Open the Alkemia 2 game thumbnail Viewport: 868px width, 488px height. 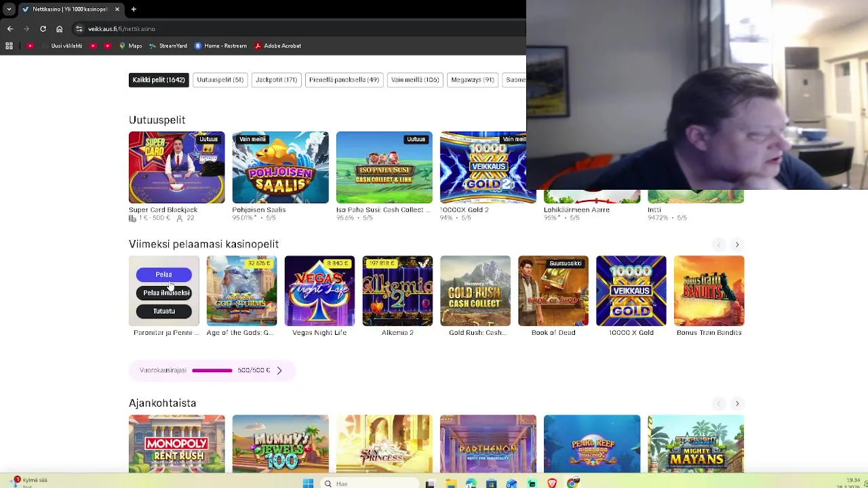(397, 291)
